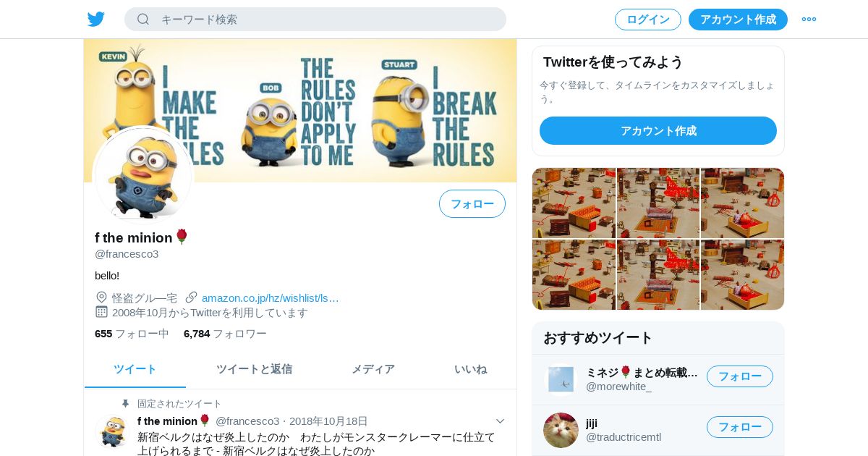Click the Twitter bird logo
Viewport: 868px width, 456px height.
tap(96, 20)
